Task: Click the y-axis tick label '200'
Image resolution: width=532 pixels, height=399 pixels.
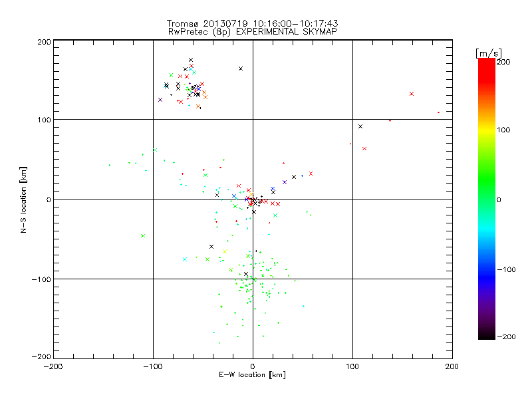Action: [44, 42]
